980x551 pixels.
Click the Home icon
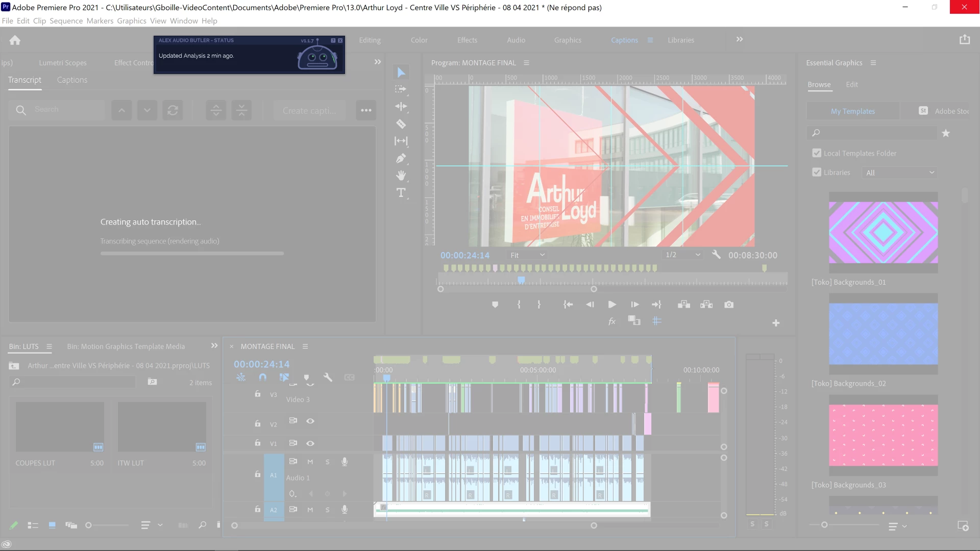(x=15, y=40)
